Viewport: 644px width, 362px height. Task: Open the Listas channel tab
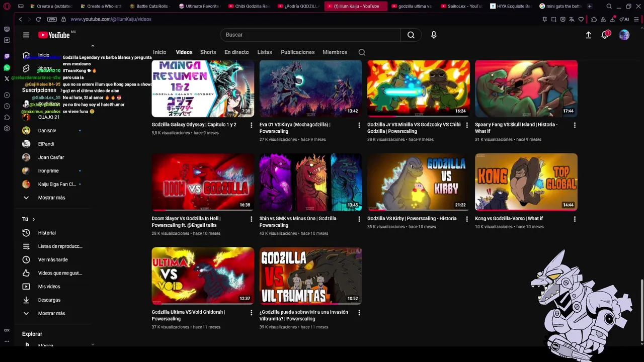pos(265,52)
